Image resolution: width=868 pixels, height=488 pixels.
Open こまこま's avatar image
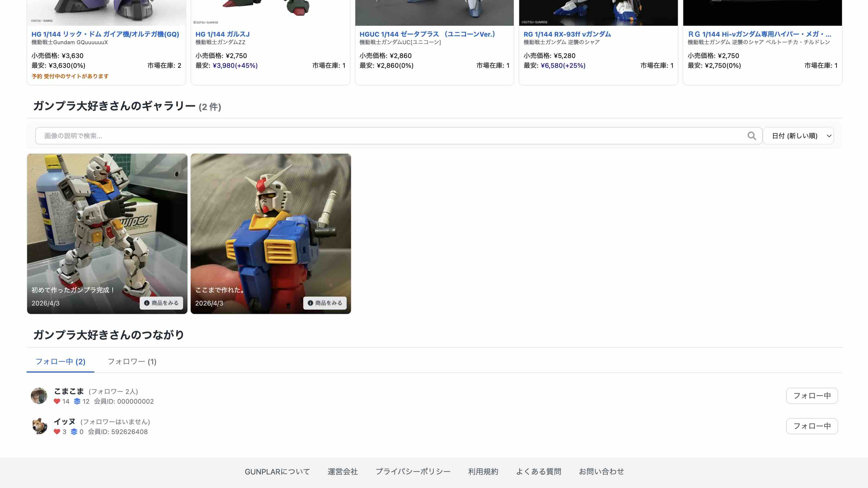[x=39, y=396]
